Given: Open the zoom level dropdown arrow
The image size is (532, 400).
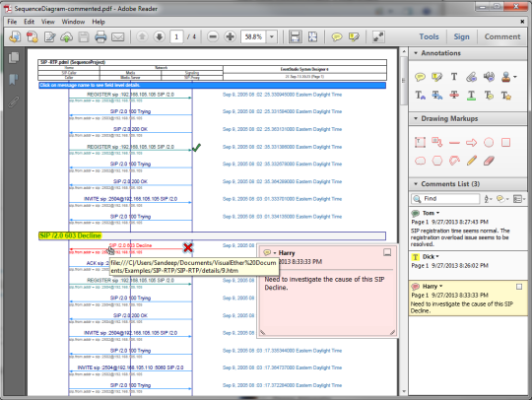Looking at the screenshot, I should tap(272, 36).
